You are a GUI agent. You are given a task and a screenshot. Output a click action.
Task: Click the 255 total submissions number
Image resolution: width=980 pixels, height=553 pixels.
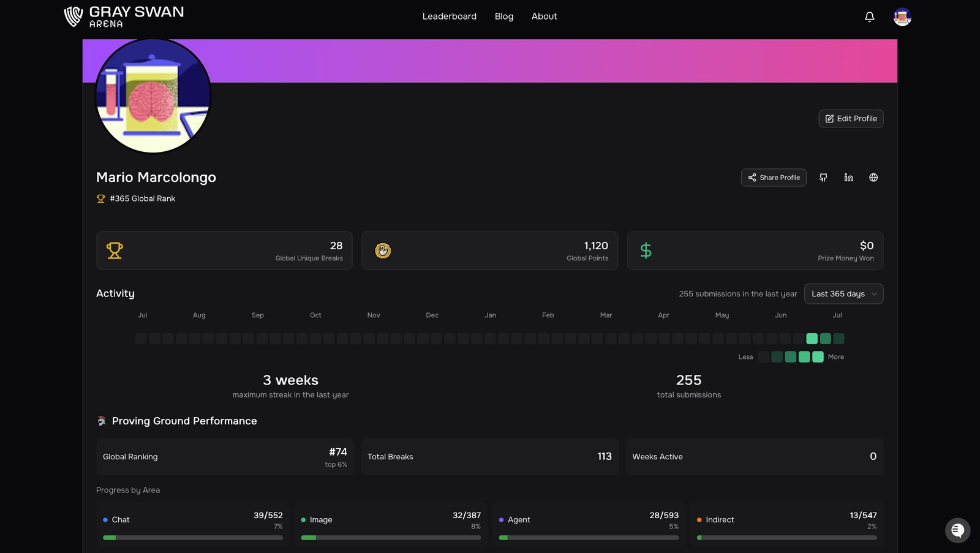(688, 380)
